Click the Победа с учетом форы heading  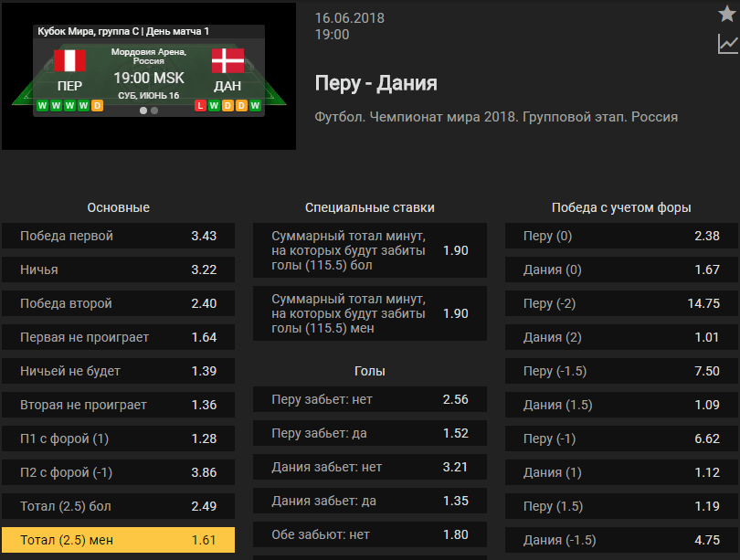point(621,207)
